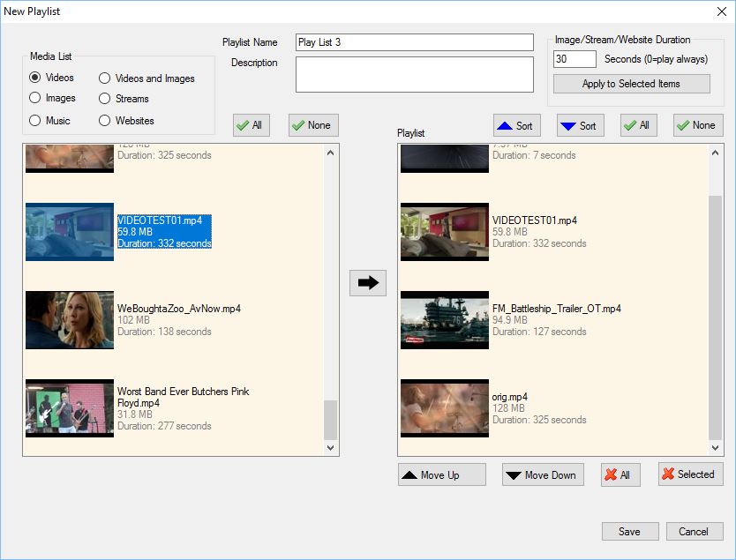Click orig.mp4 file name in playlist
The width and height of the screenshot is (736, 560).
pos(510,397)
